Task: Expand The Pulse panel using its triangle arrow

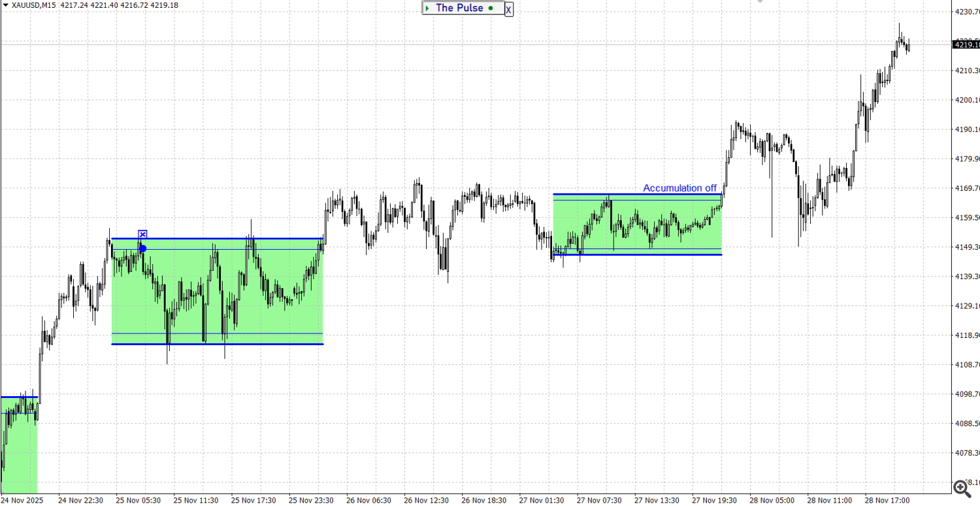Action: [427, 8]
